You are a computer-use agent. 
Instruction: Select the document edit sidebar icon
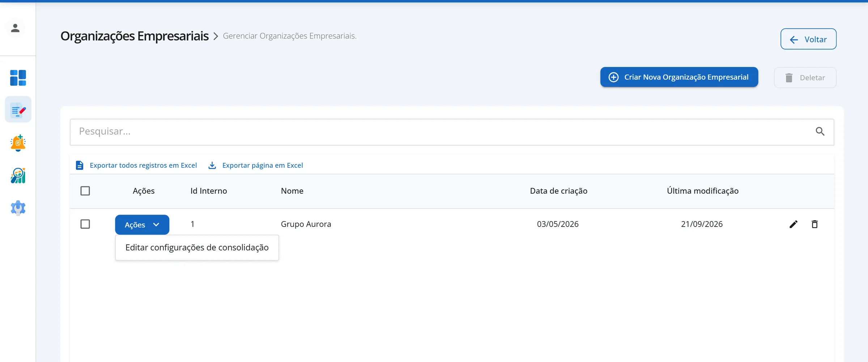(18, 110)
